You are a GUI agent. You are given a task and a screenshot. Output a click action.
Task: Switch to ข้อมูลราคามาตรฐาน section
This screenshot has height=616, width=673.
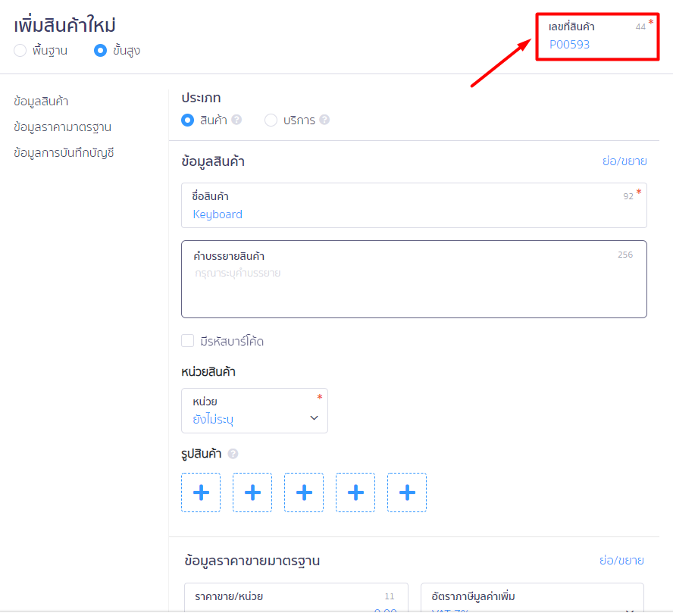tap(63, 127)
